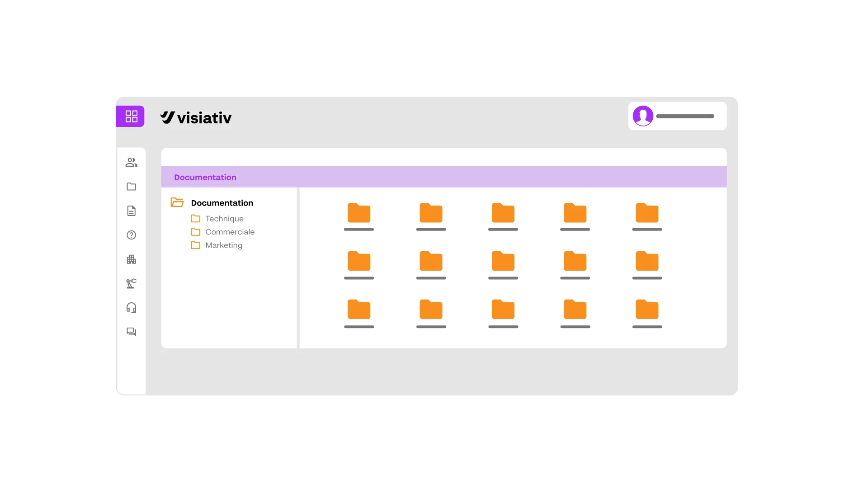This screenshot has width=868, height=488.
Task: Open the chat bubbles sidebar icon
Action: tap(131, 332)
